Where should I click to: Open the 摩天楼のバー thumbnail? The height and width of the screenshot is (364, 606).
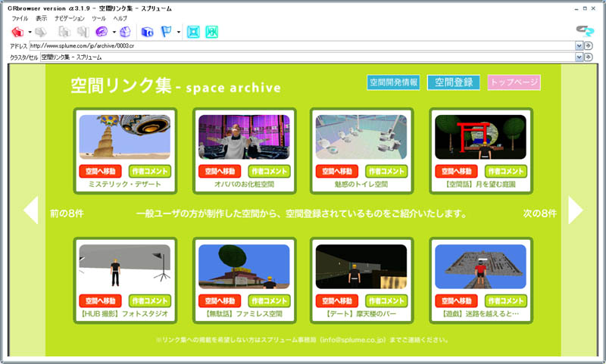[x=361, y=266]
